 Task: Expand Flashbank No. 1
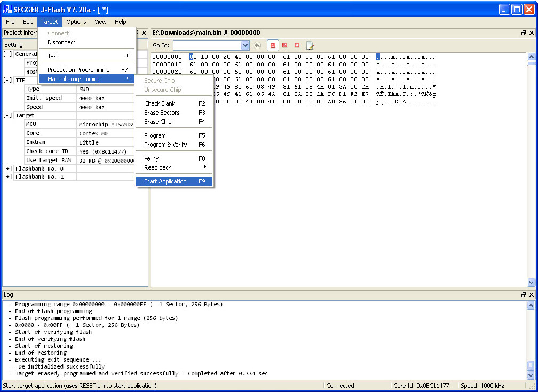[7, 177]
